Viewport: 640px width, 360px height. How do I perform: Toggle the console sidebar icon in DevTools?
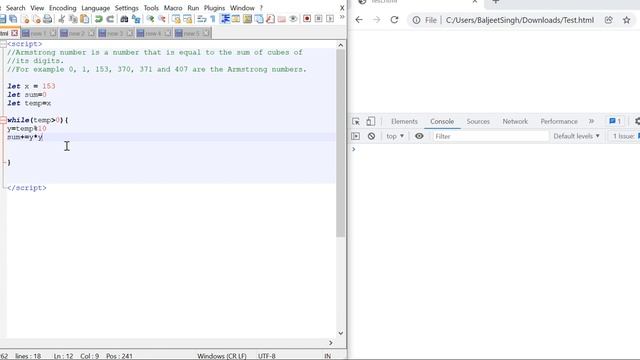click(356, 136)
